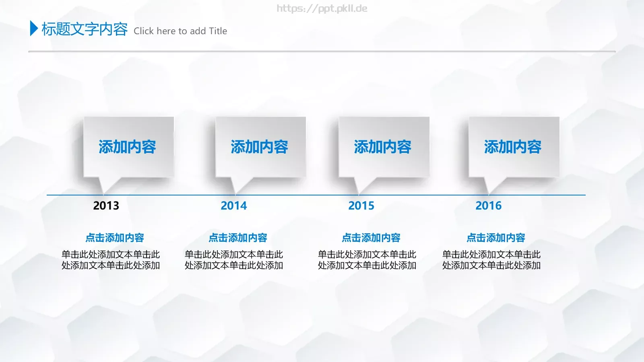The height and width of the screenshot is (362, 644).
Task: Click the 点击添加内容 heading under 2016
Action: pyautogui.click(x=496, y=238)
